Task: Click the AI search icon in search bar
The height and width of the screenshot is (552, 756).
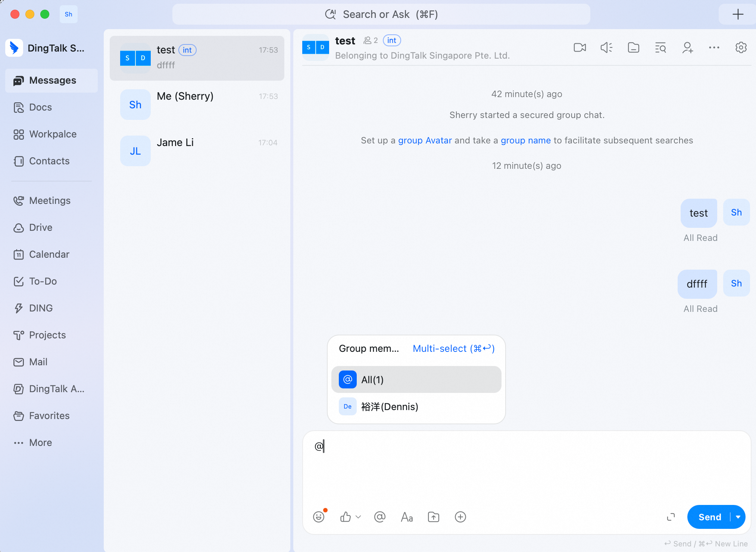Action: (331, 14)
